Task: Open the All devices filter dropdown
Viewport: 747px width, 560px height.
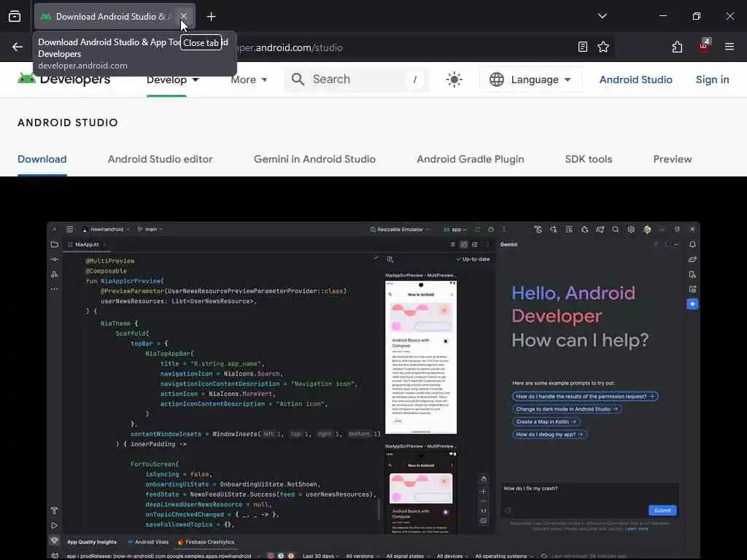Action: (x=452, y=556)
